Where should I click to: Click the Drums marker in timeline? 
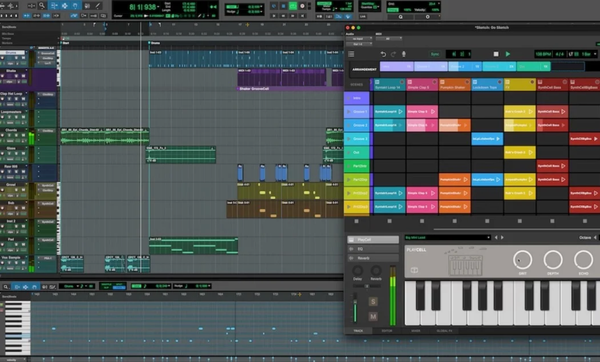pos(155,43)
